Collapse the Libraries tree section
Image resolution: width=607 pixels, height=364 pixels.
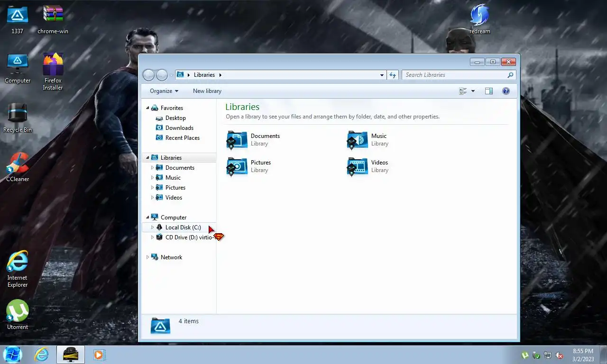pos(147,158)
